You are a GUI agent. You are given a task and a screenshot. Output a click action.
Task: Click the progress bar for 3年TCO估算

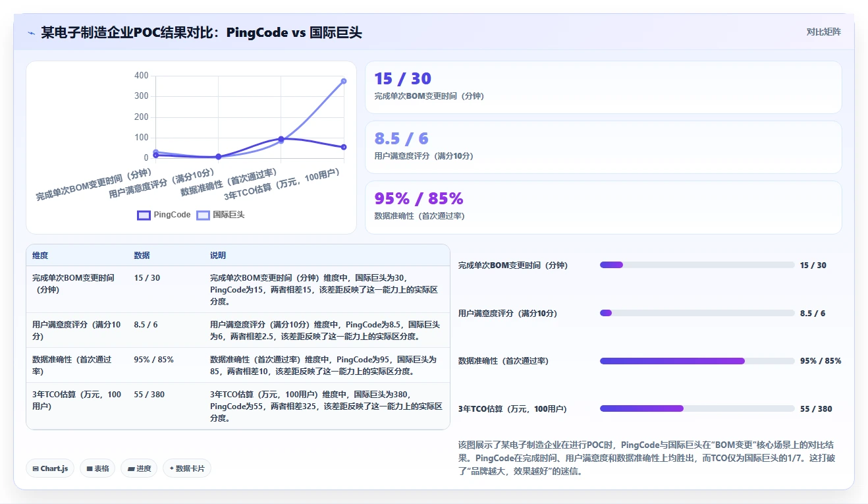click(697, 408)
